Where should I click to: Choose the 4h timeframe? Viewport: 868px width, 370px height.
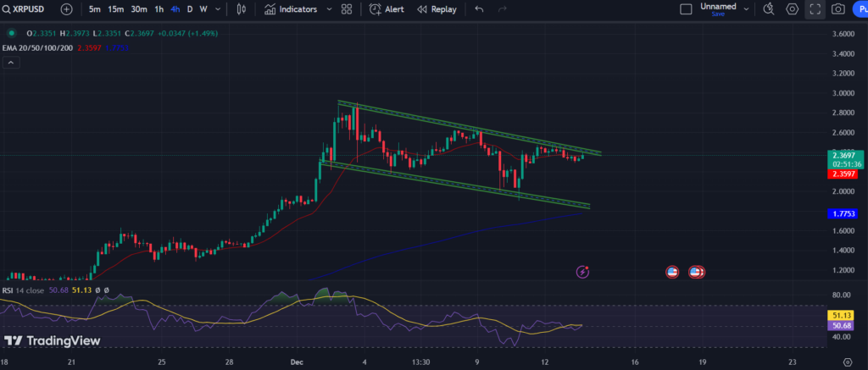[175, 9]
